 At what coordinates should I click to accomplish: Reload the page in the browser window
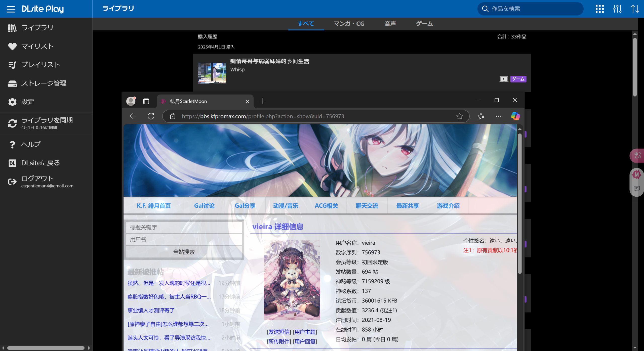151,116
